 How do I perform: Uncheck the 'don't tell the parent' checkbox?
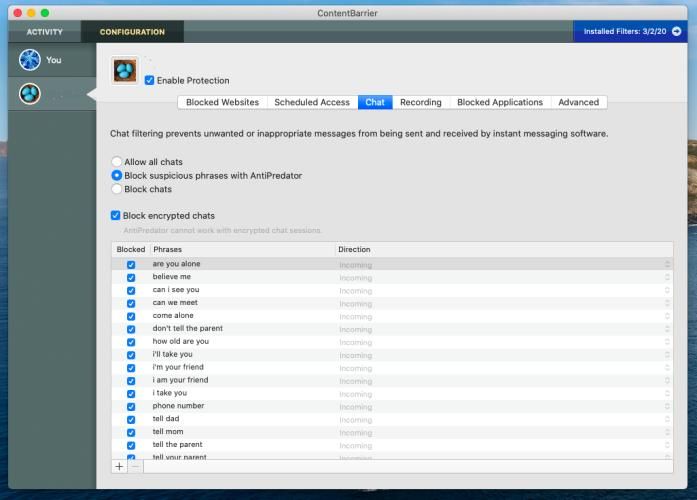coord(131,329)
